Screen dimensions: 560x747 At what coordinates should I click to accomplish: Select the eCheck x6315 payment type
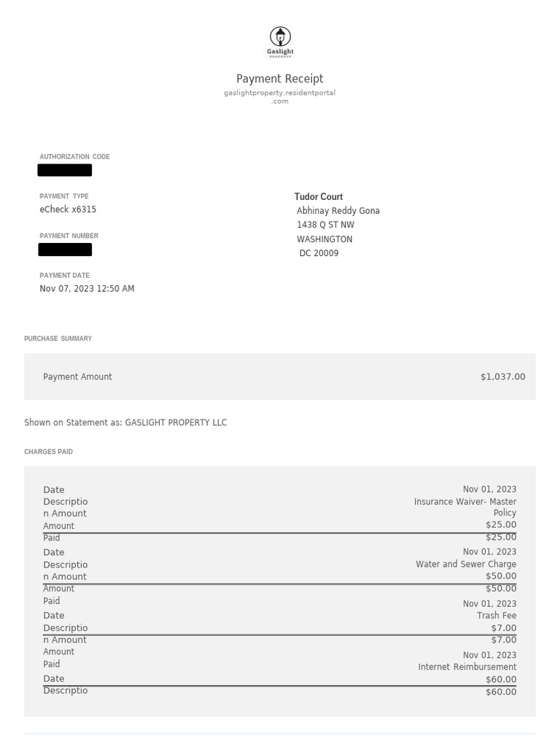click(x=68, y=209)
